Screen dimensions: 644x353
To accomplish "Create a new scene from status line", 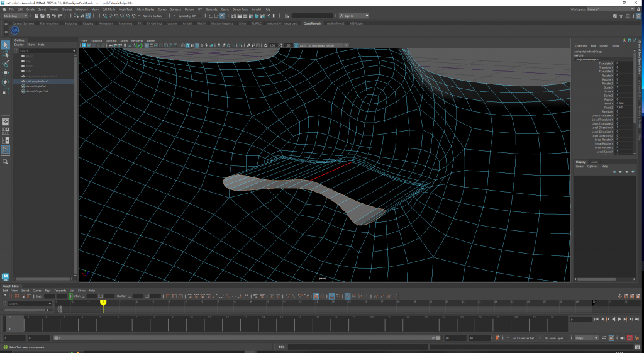I will click(x=36, y=16).
